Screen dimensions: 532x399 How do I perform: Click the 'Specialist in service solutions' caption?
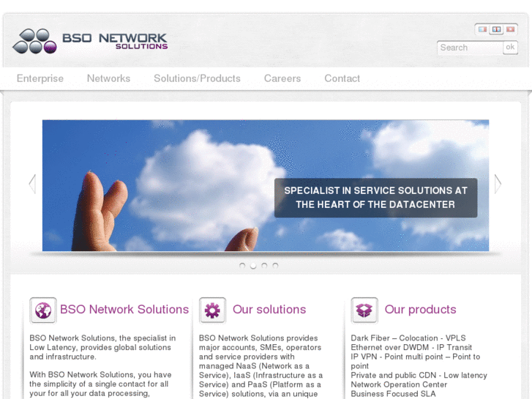coord(375,198)
